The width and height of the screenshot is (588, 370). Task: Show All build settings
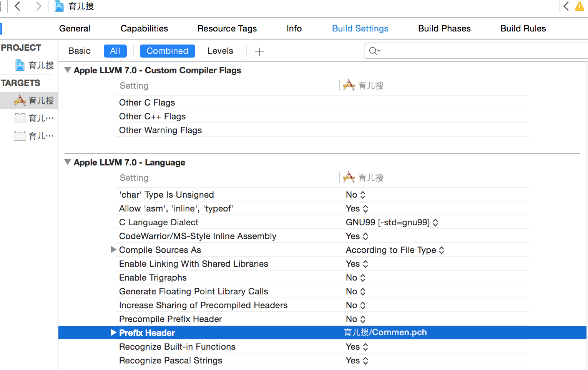tap(115, 51)
